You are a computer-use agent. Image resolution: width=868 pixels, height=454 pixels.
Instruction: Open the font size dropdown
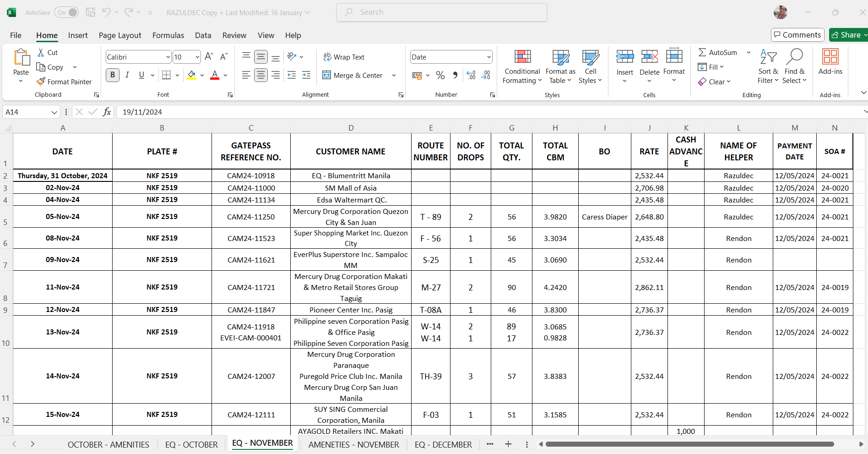197,57
